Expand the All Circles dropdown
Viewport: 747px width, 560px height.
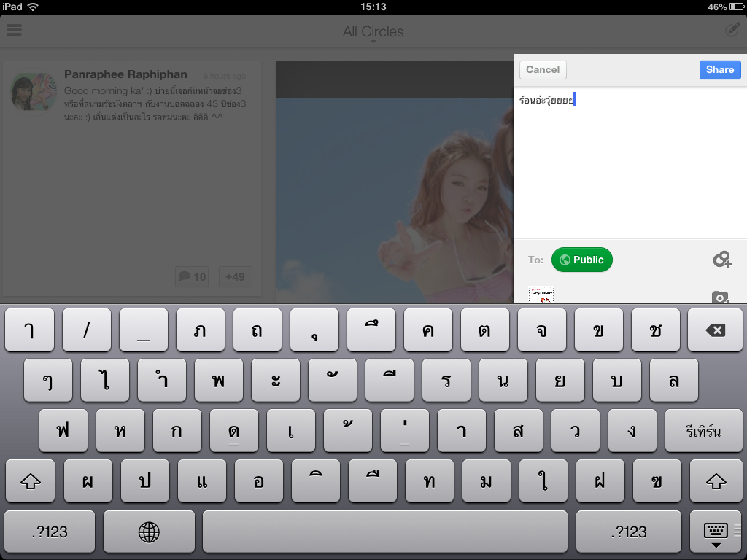(x=373, y=32)
